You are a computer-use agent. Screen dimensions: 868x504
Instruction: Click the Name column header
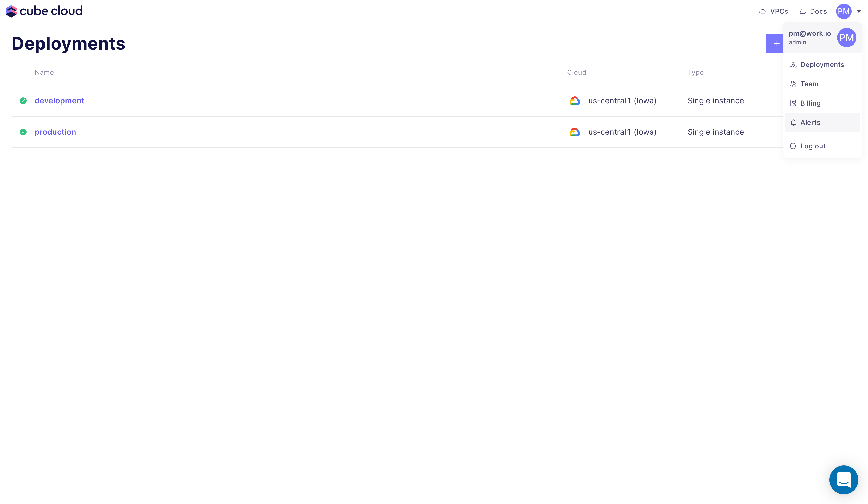(44, 72)
